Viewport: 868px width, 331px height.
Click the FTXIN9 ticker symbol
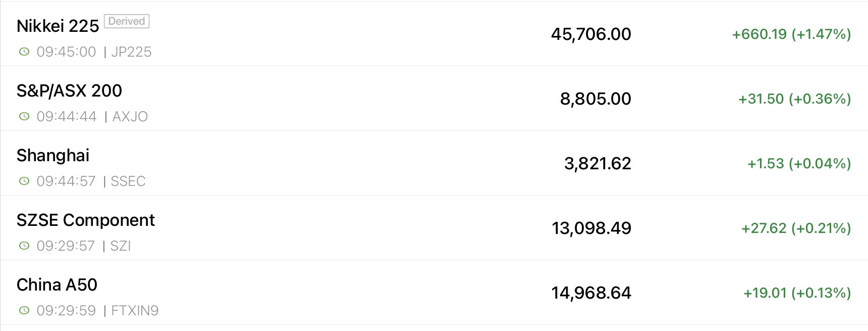[x=135, y=311]
